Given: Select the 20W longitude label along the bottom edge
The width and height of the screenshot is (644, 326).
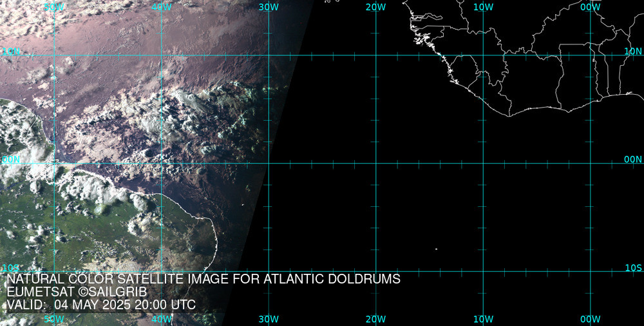Looking at the screenshot, I should pos(376,319).
